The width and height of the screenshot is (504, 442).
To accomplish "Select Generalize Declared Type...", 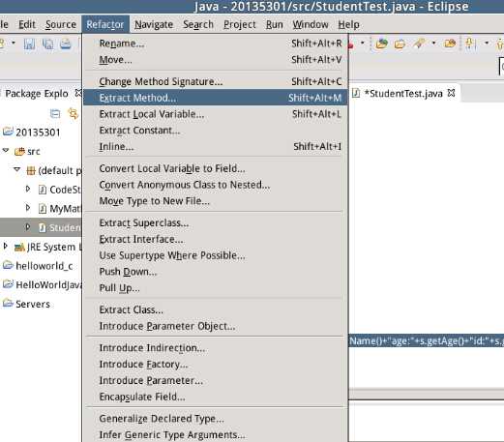I will pos(216,419).
